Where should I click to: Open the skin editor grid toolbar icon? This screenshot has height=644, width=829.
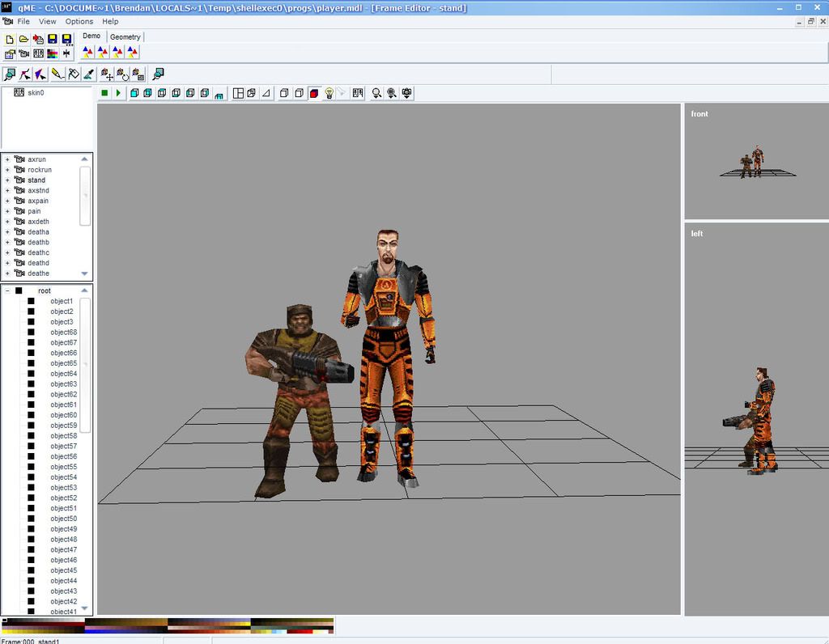click(38, 54)
